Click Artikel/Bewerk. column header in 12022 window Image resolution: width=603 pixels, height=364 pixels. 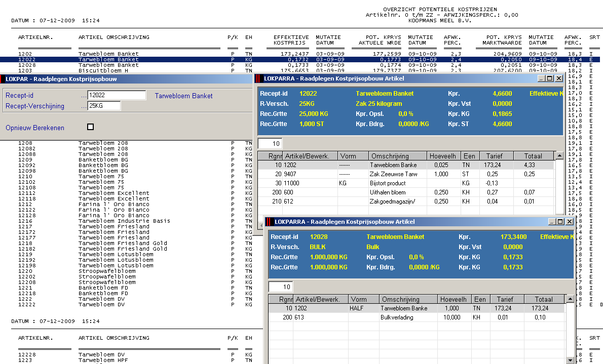coord(310,156)
